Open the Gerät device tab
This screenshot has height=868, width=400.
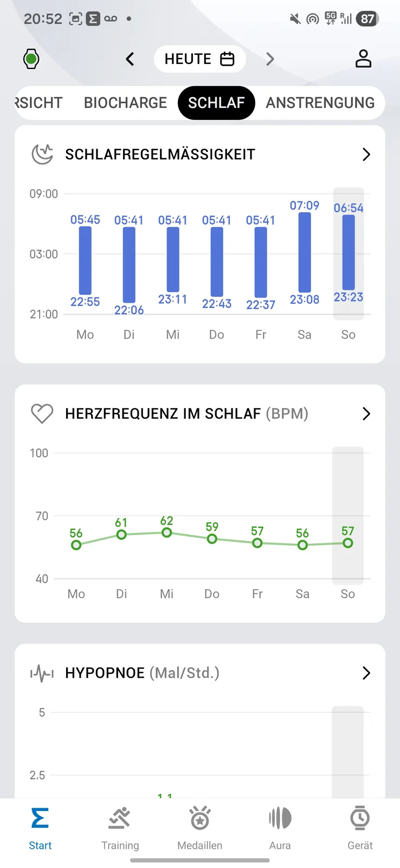click(360, 828)
